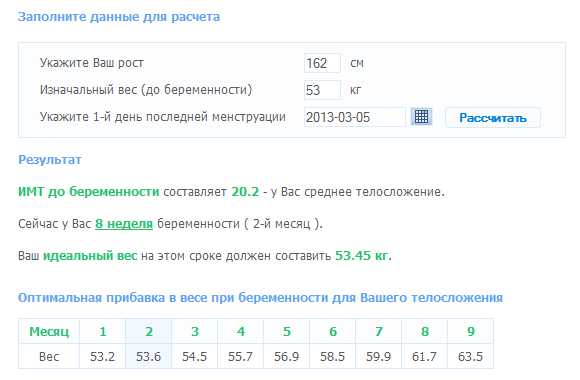Viewport: 580px width, 380px height.
Task: Select weight cell 53.2
Action: pos(102,356)
